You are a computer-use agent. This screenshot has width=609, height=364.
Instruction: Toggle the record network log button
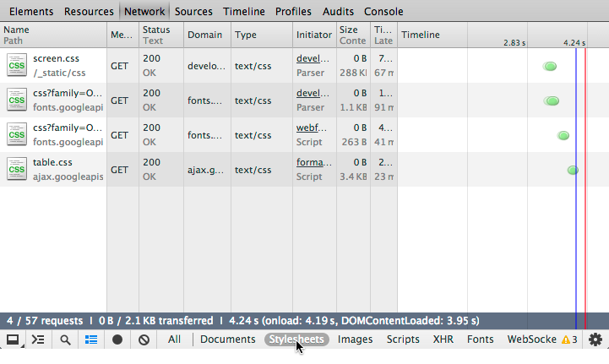coord(117,340)
